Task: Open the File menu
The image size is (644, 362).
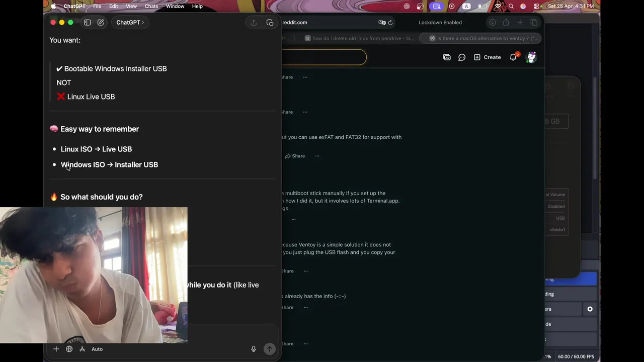Action: pyautogui.click(x=97, y=6)
